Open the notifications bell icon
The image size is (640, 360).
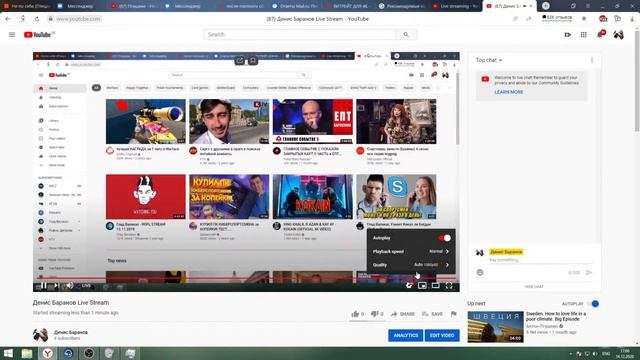[600, 35]
